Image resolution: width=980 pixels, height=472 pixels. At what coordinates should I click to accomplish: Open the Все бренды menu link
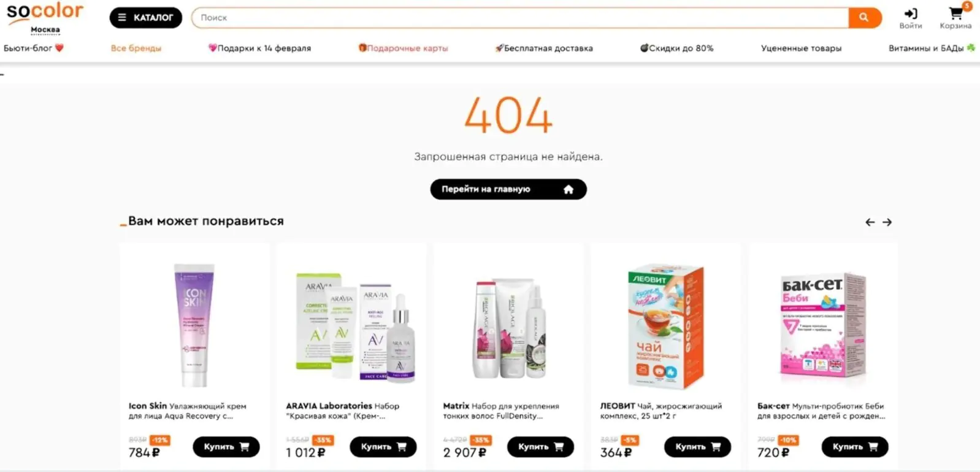(x=136, y=48)
